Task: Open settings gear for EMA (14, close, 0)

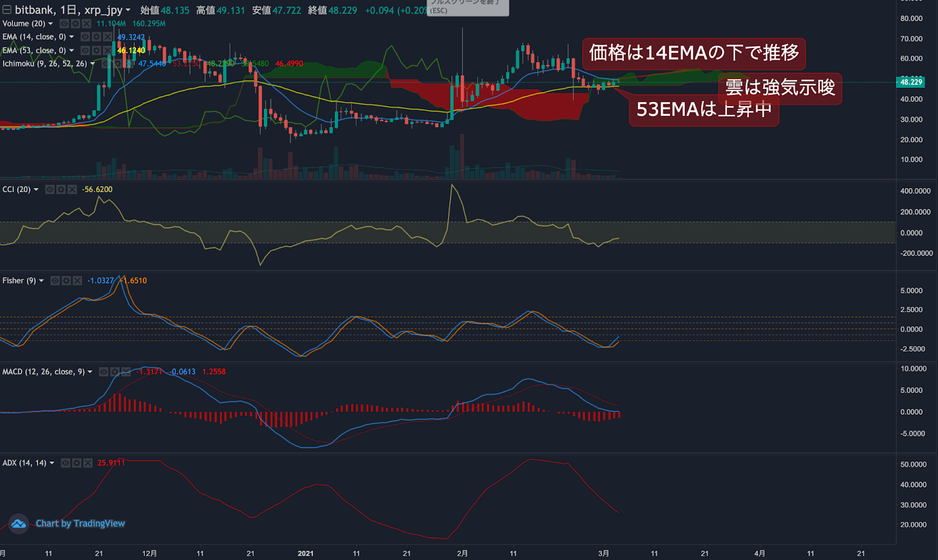Action: click(x=96, y=37)
